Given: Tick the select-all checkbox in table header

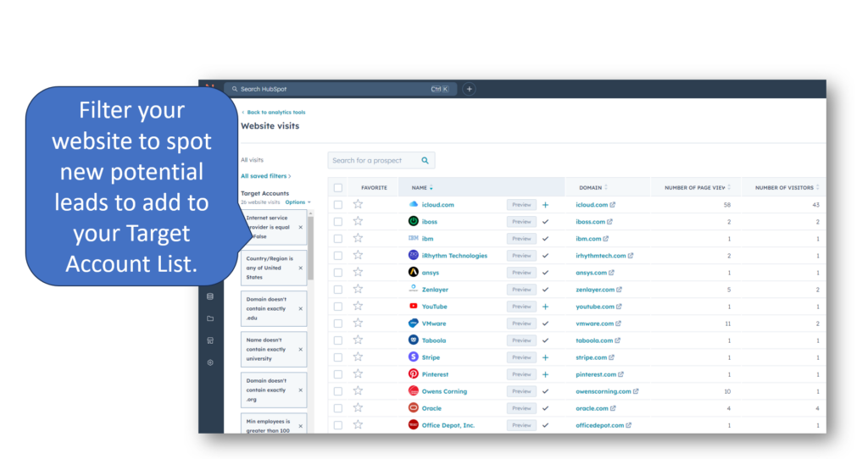Looking at the screenshot, I should (338, 187).
